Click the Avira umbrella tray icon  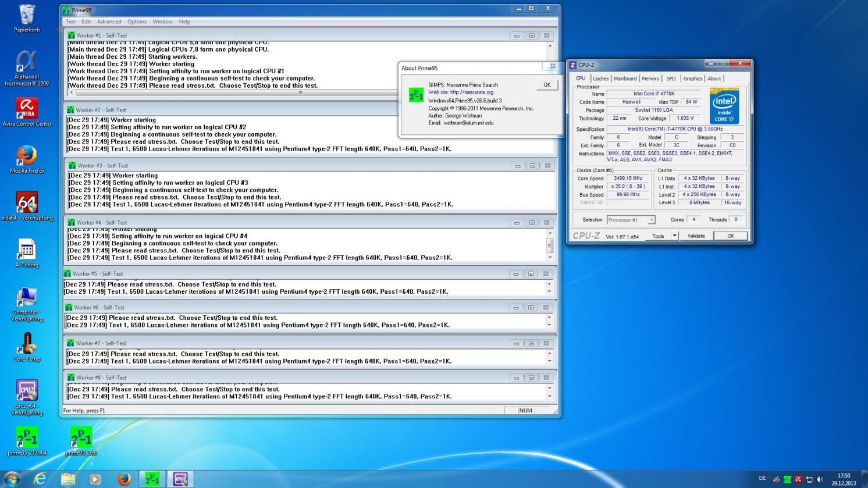coord(798,479)
